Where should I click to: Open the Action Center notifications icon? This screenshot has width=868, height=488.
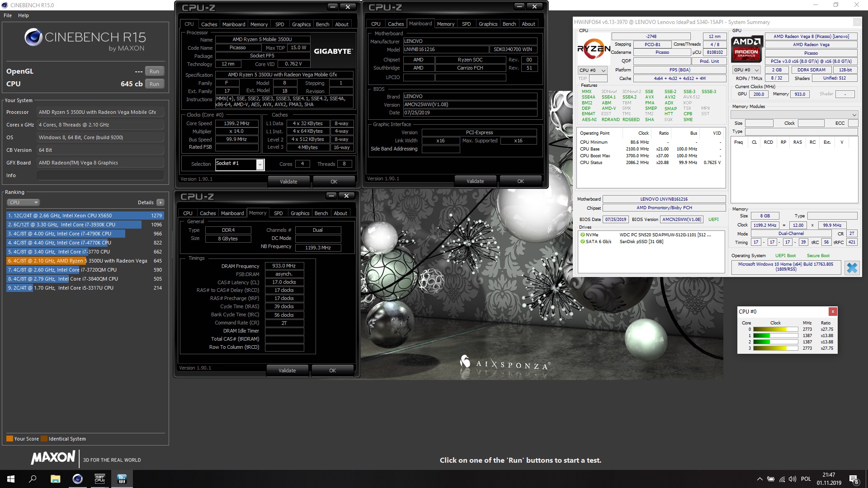tap(854, 479)
